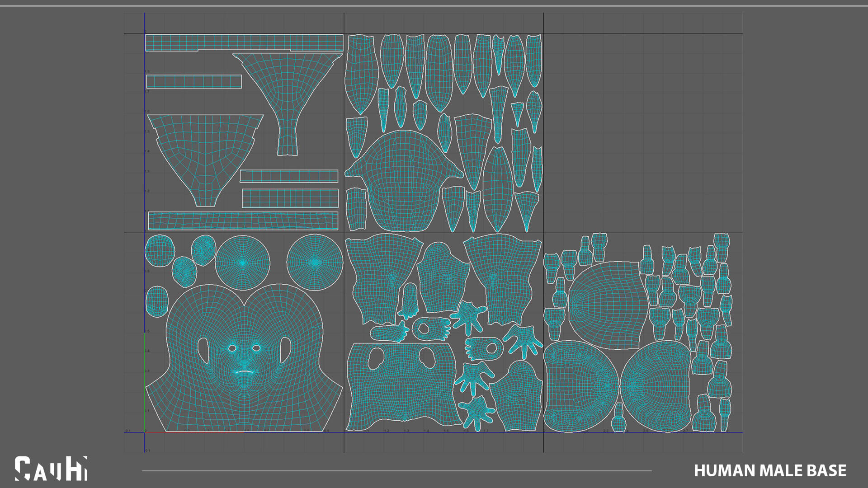Select the topmost hand UV island

click(468, 318)
